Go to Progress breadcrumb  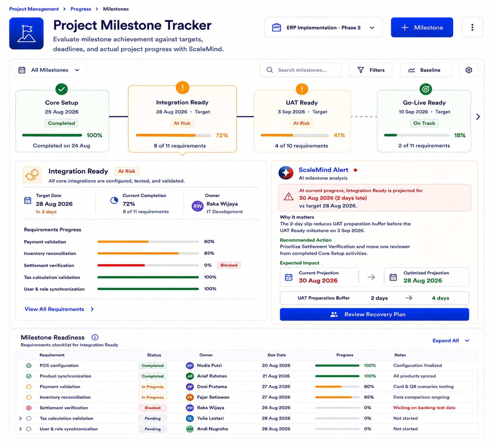[x=81, y=9]
